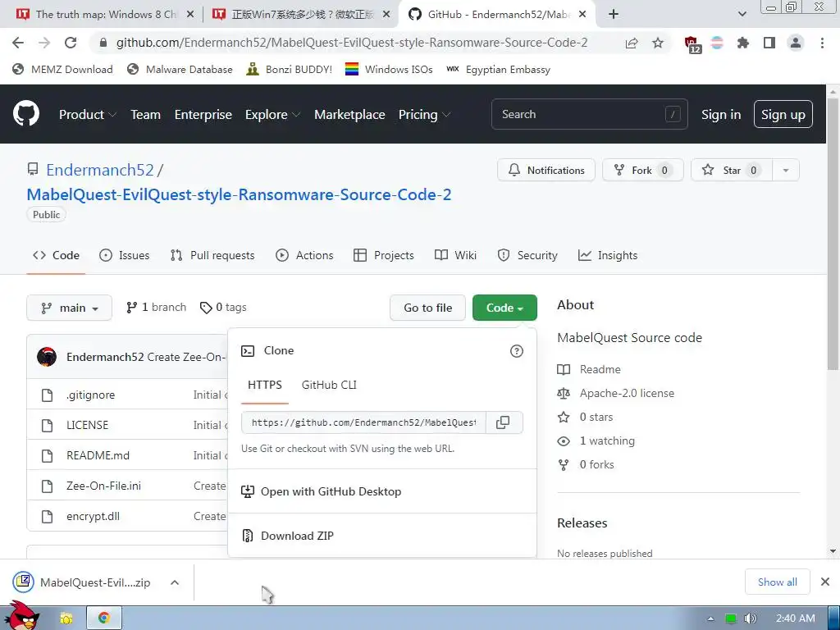This screenshot has height=630, width=840.
Task: Open the download item options chevron
Action: pos(175,582)
